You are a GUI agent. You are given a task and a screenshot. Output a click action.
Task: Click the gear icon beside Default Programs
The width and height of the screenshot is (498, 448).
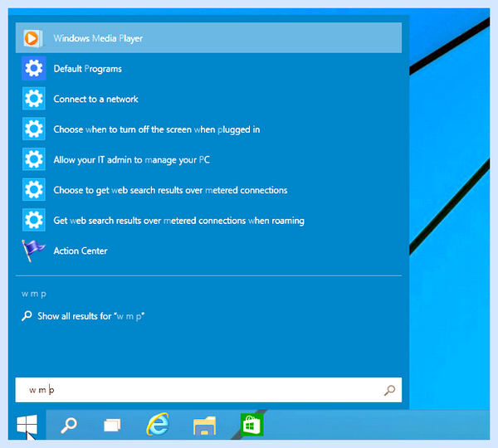coord(34,68)
